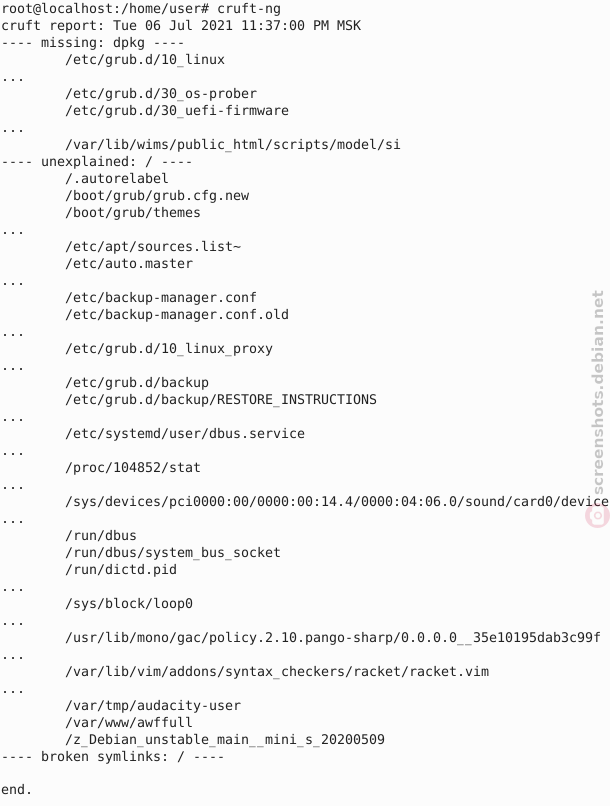Screen dimensions: 610x806
Task: Click the 'unexplained: /' section header
Action: (97, 161)
